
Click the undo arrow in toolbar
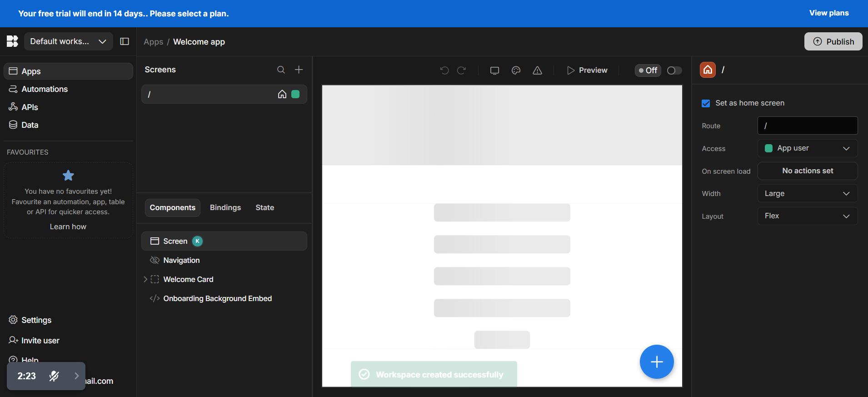coord(444,70)
